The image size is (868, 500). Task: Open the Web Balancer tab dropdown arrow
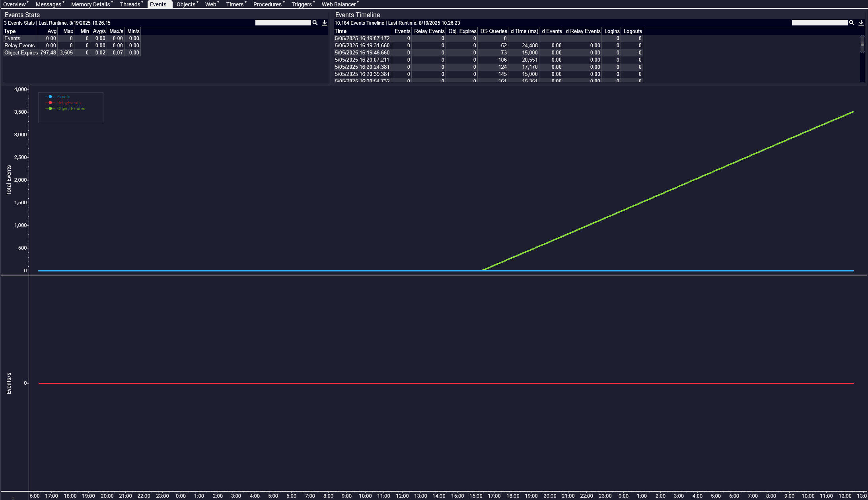(358, 2)
